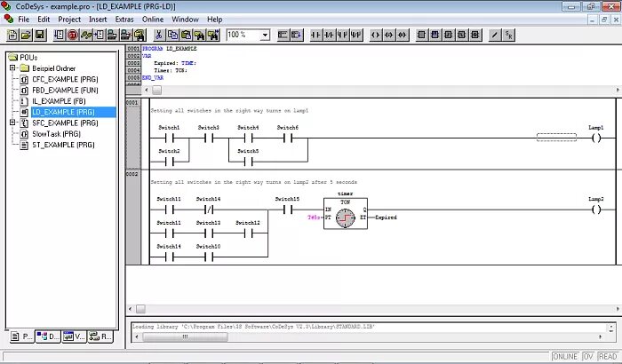The image size is (622, 364).
Task: Click the Find binoculars icon
Action: click(200, 35)
